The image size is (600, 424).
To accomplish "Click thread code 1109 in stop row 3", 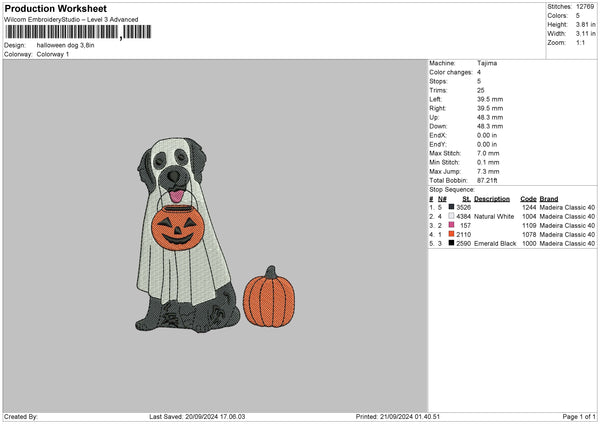I will pos(529,225).
